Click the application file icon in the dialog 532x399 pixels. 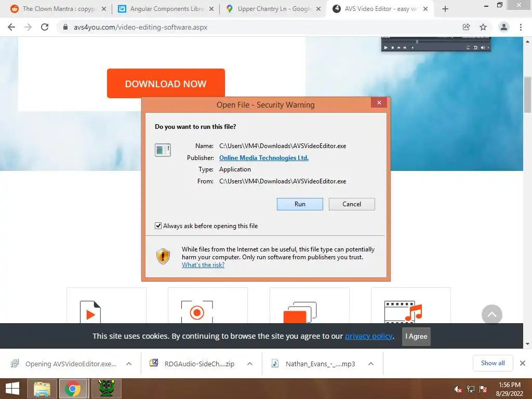pyautogui.click(x=163, y=150)
